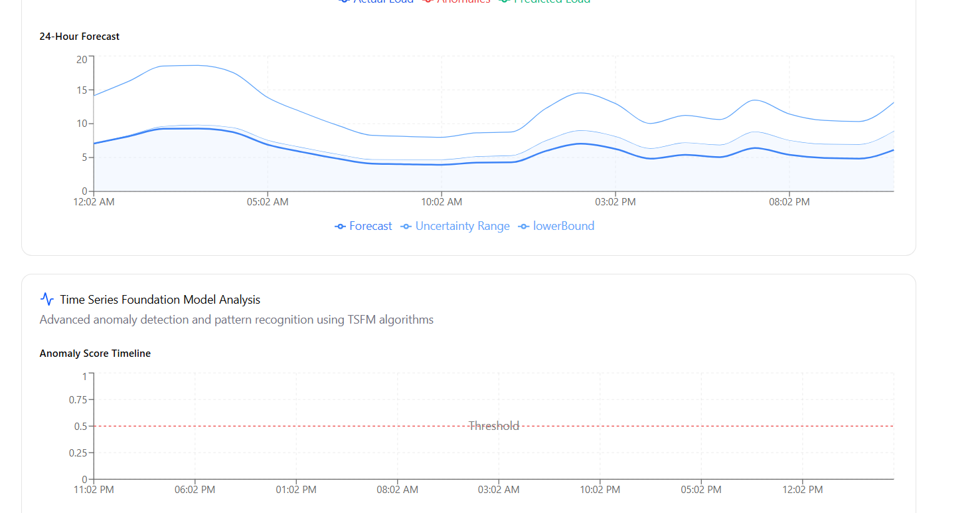Click the 03:02 AM axis label
The height and width of the screenshot is (513, 980).
click(x=499, y=490)
